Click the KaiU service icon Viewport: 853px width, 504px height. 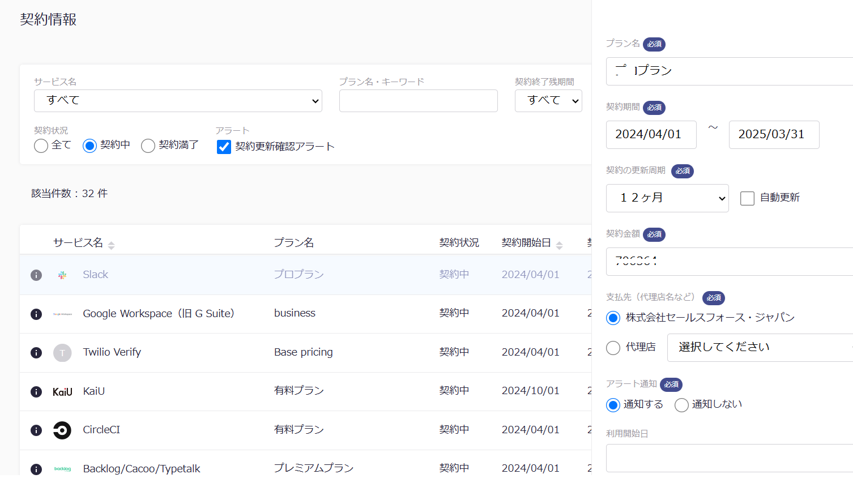coord(62,391)
